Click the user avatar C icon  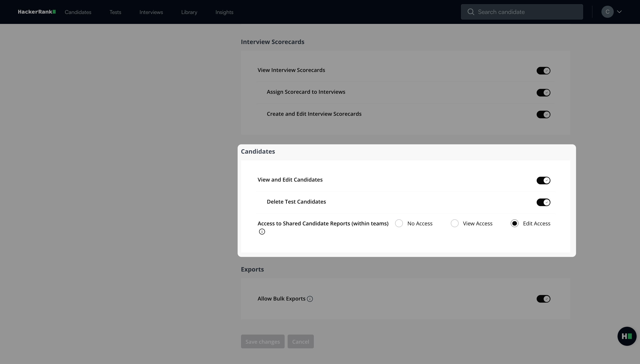[x=607, y=12]
